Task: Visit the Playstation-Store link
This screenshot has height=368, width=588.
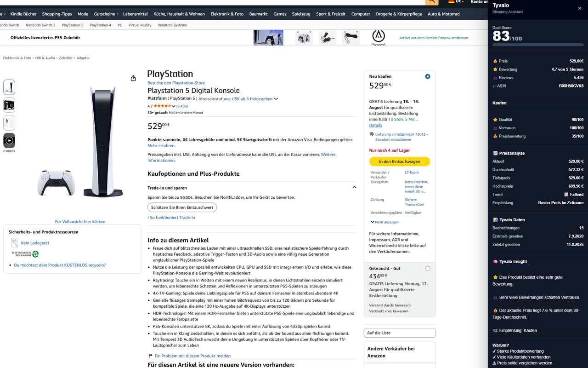Action: (176, 83)
